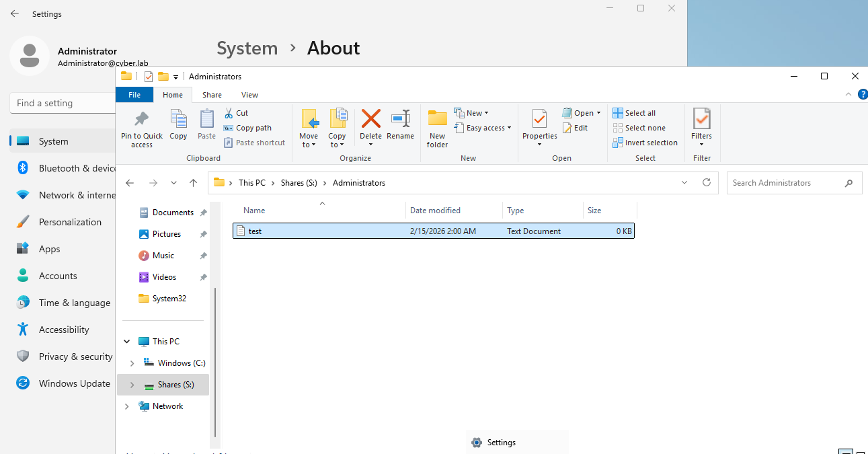Screen dimensions: 868x454
Task: Open the Move to dropdown
Action: (x=309, y=140)
